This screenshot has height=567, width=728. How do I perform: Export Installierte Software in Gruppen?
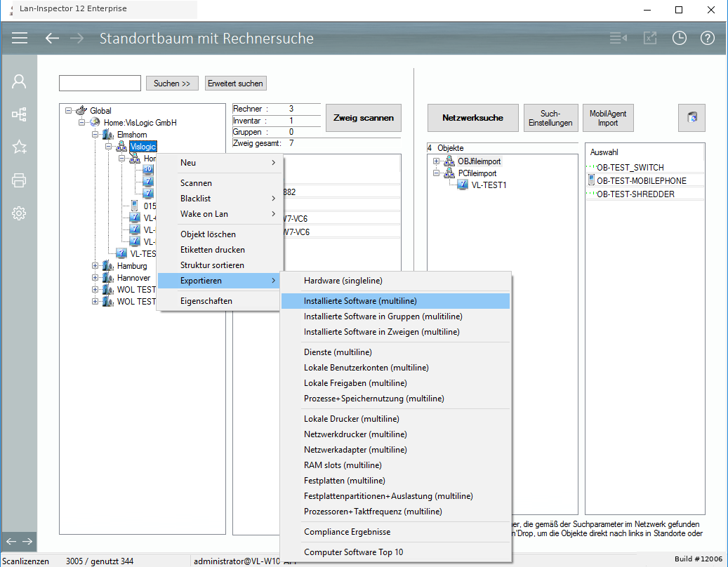pos(395,316)
